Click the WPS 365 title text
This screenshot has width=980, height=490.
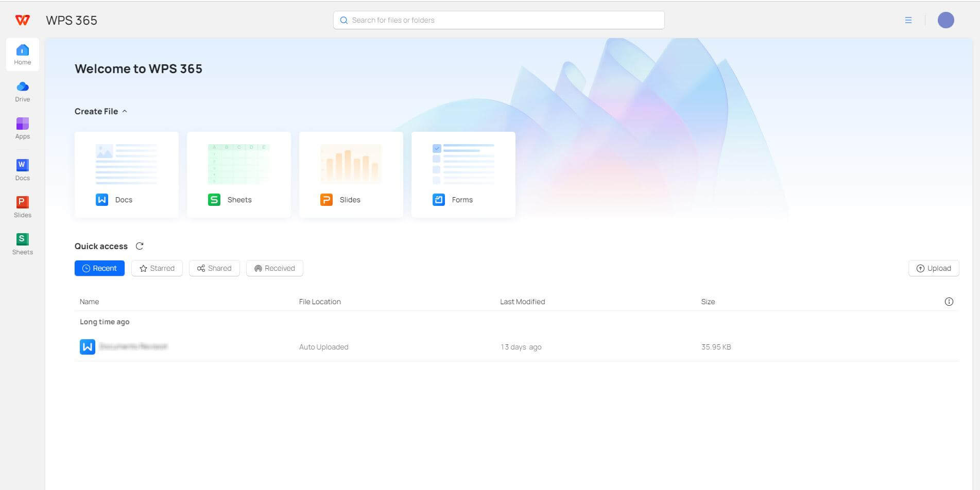pyautogui.click(x=72, y=20)
